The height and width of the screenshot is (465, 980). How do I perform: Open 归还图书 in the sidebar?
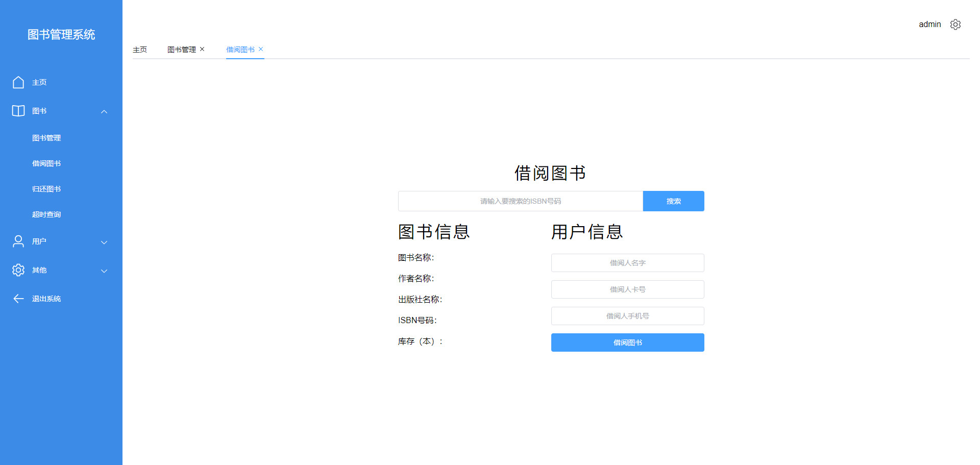click(46, 189)
